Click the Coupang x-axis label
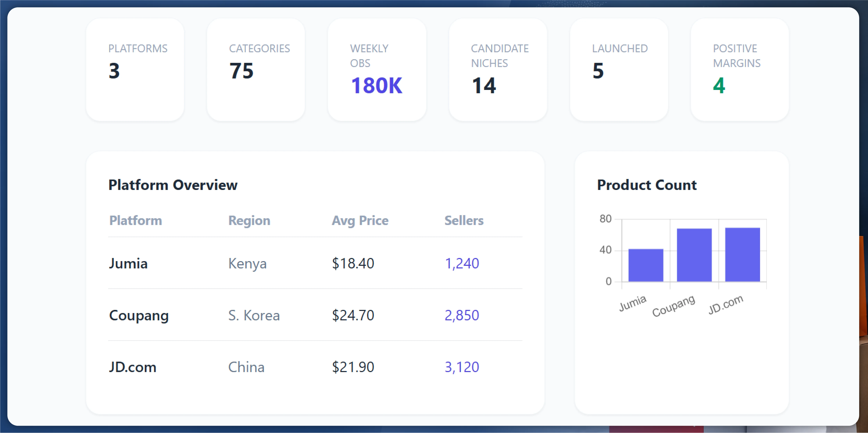Screen dimensions: 868x433 [674, 306]
